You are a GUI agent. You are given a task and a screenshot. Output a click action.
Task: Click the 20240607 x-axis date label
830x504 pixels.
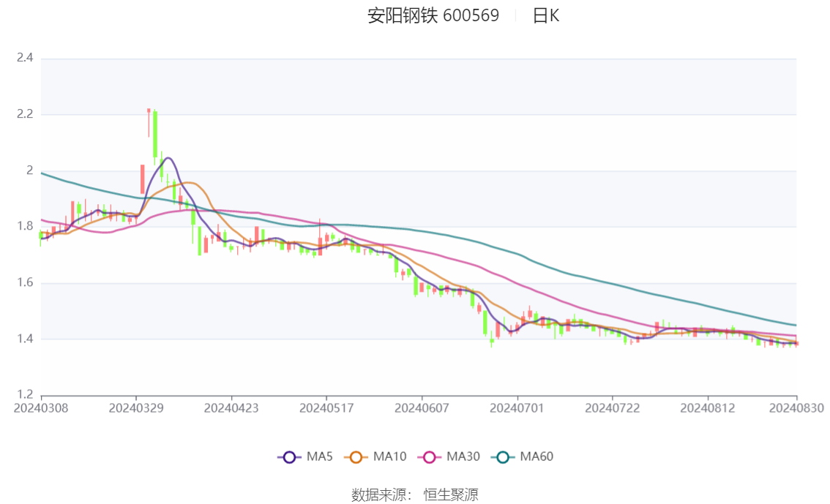422,408
